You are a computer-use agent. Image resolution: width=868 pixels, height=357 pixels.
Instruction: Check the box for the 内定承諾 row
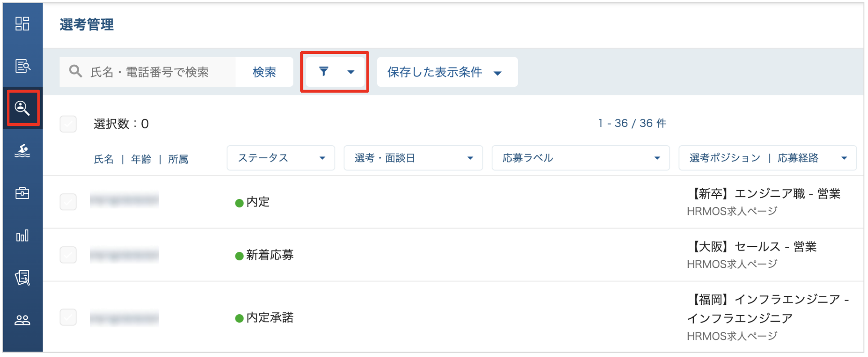tap(68, 317)
